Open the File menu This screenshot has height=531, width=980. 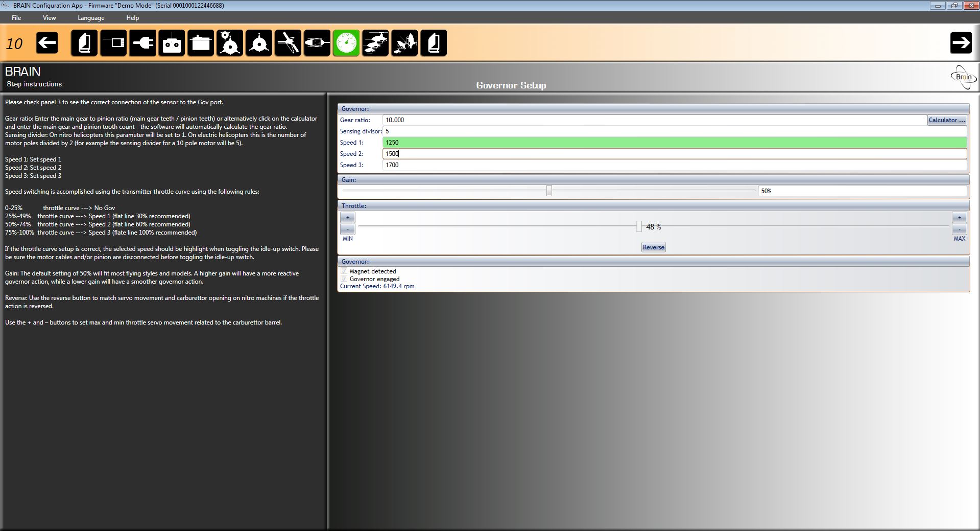click(16, 18)
